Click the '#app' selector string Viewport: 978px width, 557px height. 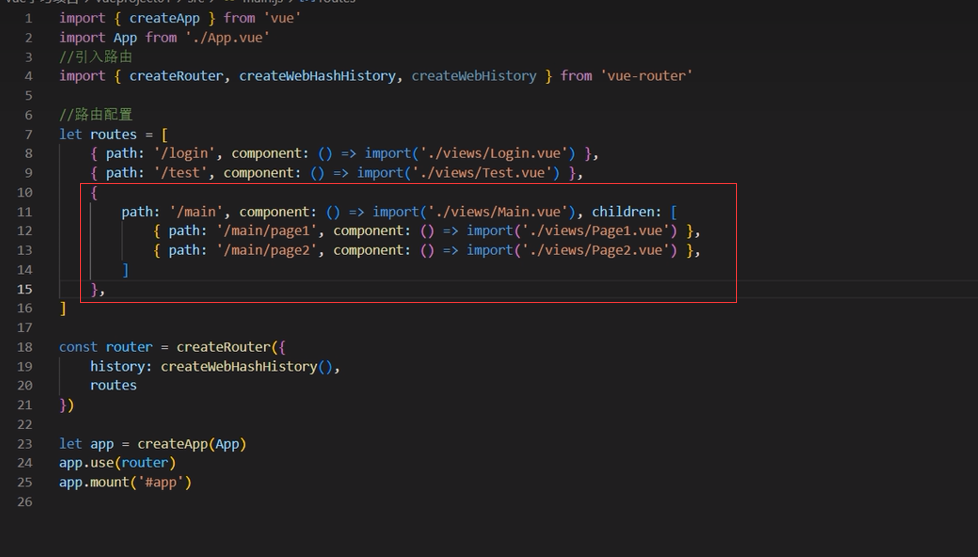coord(160,482)
